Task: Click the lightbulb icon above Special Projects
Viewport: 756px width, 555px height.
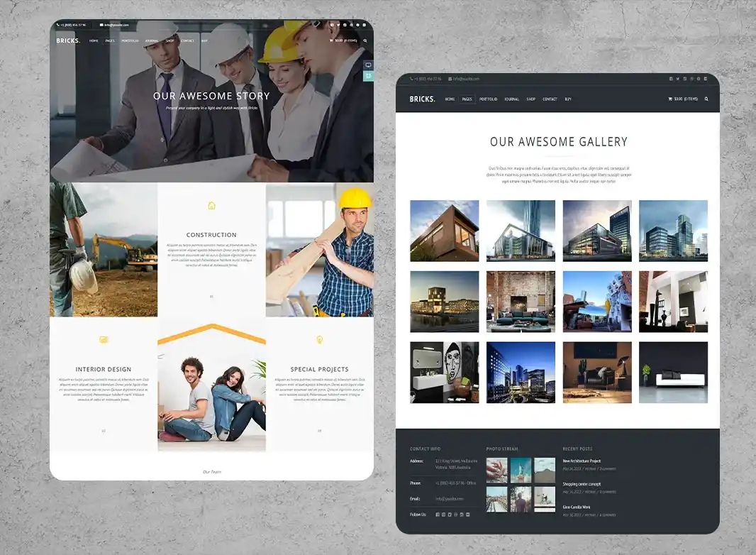Action: pos(319,340)
